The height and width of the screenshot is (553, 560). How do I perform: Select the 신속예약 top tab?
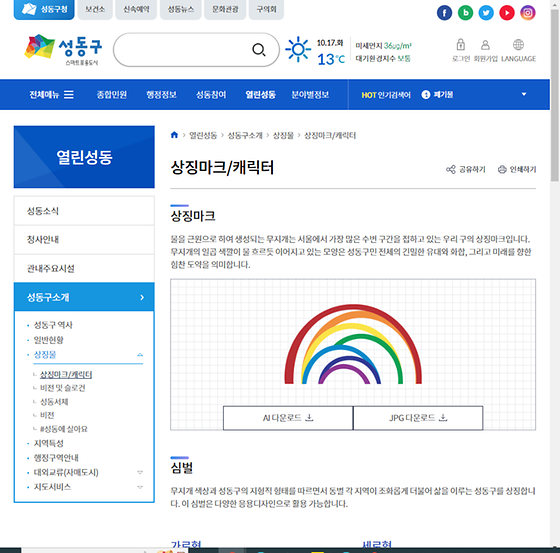click(x=136, y=10)
